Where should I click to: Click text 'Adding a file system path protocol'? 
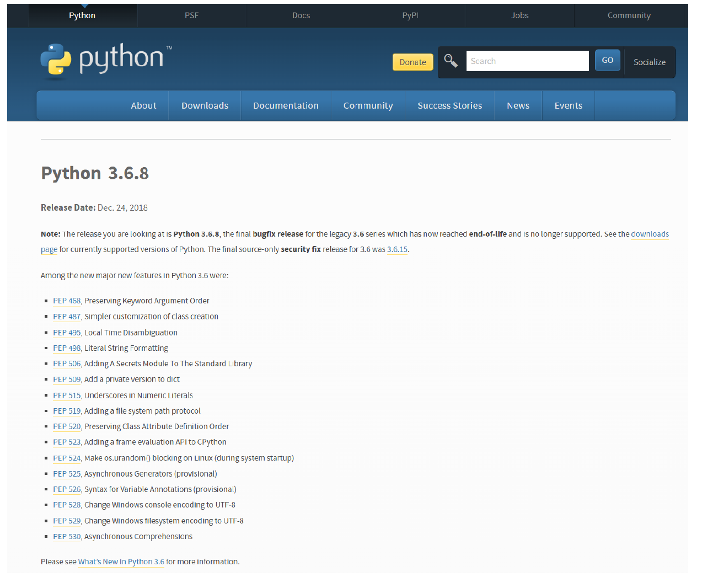[142, 411]
